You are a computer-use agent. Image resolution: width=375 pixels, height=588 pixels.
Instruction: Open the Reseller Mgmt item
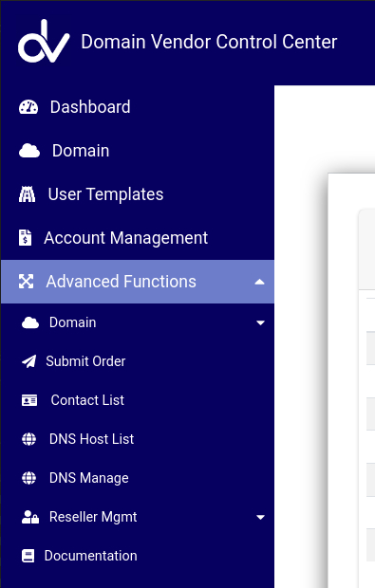(138, 517)
